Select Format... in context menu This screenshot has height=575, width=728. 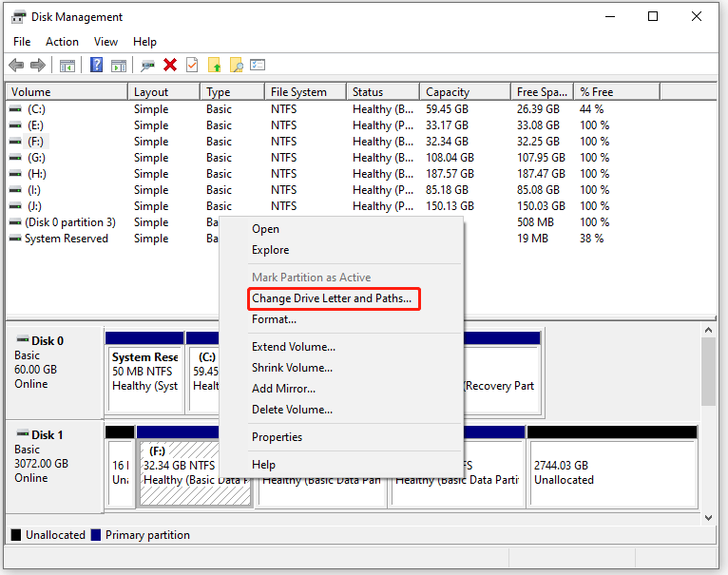coord(341,319)
